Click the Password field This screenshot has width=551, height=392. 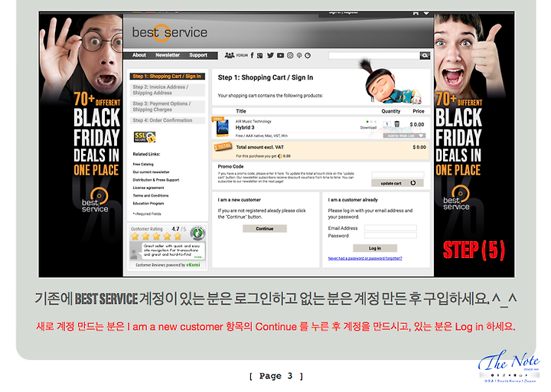(x=390, y=236)
